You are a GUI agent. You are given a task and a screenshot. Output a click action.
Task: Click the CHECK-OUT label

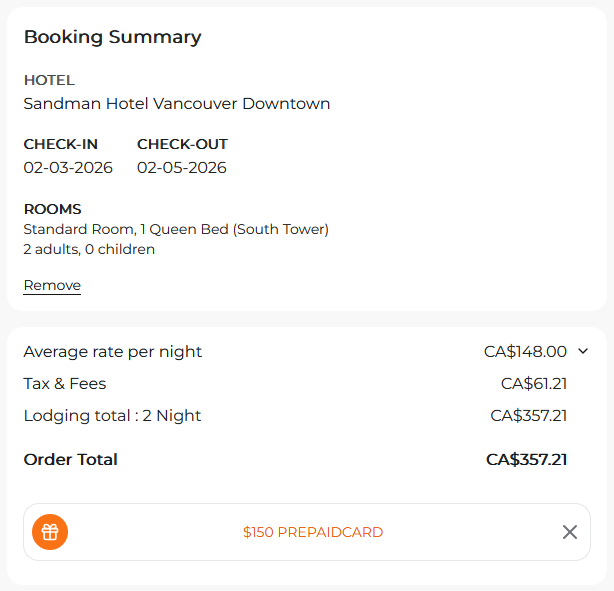coord(182,145)
